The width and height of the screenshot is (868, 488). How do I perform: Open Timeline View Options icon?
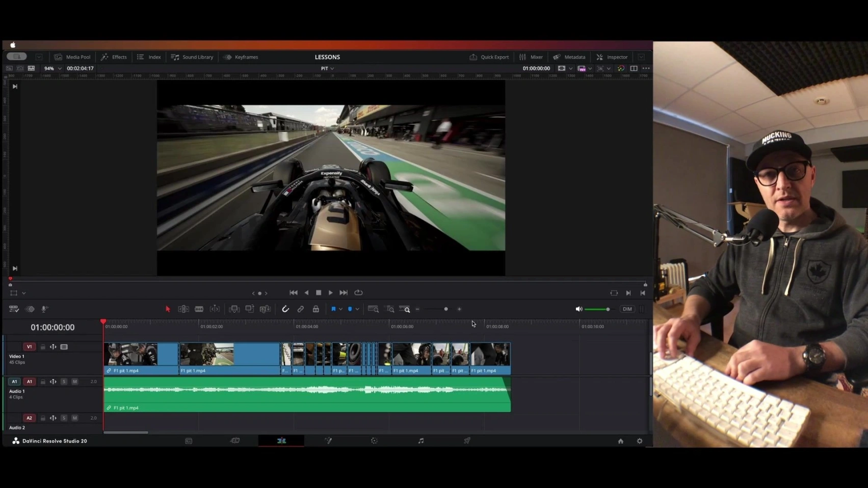[x=14, y=309]
